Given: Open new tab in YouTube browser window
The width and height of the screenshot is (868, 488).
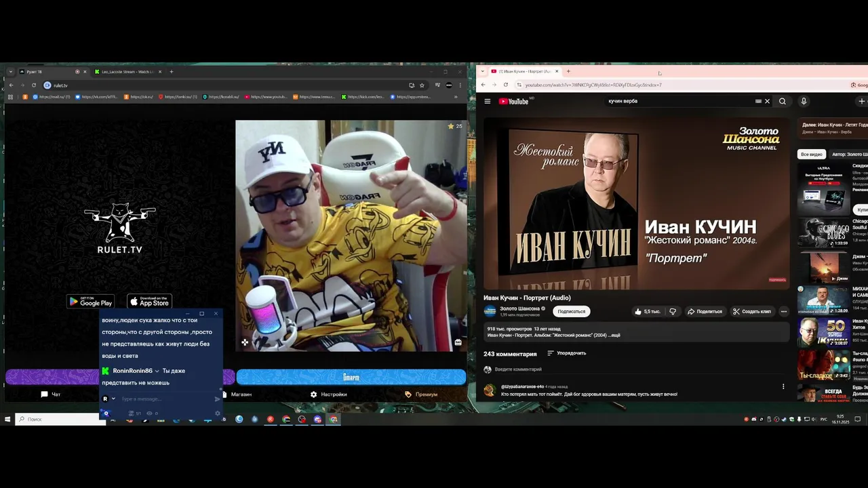Looking at the screenshot, I should pos(568,71).
